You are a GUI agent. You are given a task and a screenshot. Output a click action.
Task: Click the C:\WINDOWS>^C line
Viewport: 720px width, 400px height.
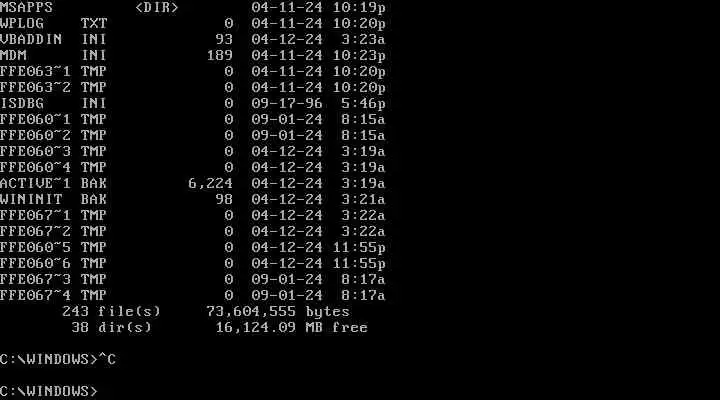[58, 359]
